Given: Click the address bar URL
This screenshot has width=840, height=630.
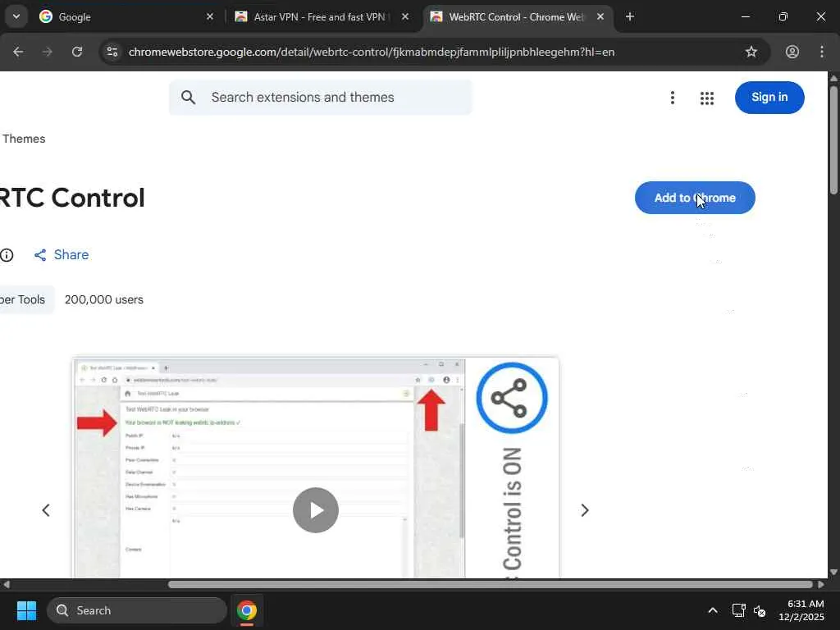Looking at the screenshot, I should click(x=372, y=52).
